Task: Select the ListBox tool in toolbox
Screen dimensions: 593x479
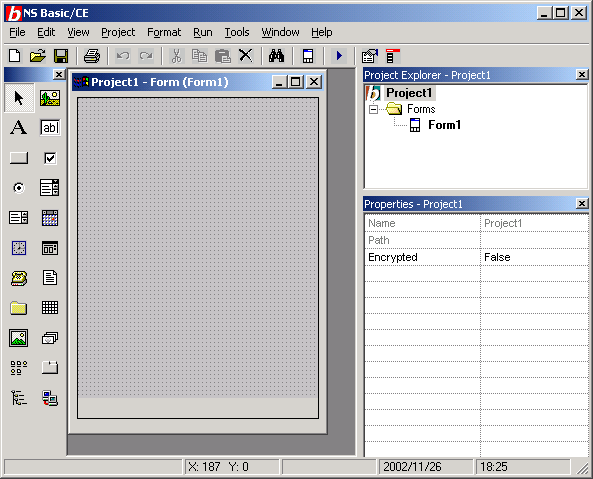Action: pos(50,188)
